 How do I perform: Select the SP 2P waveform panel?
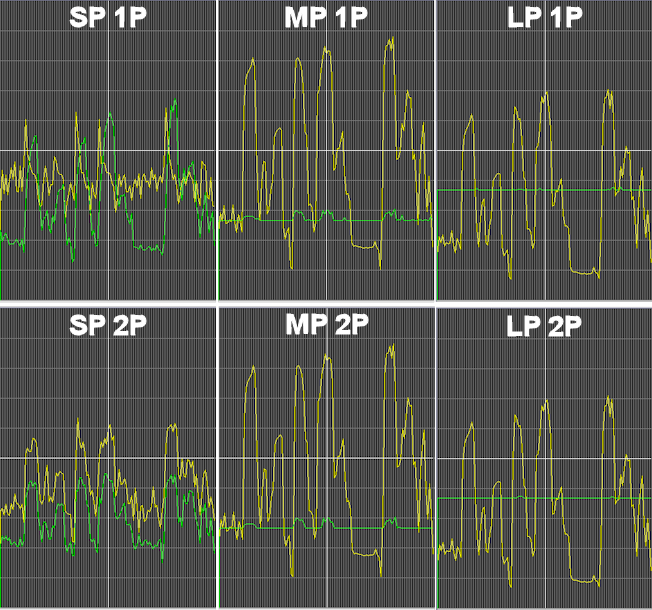click(108, 458)
